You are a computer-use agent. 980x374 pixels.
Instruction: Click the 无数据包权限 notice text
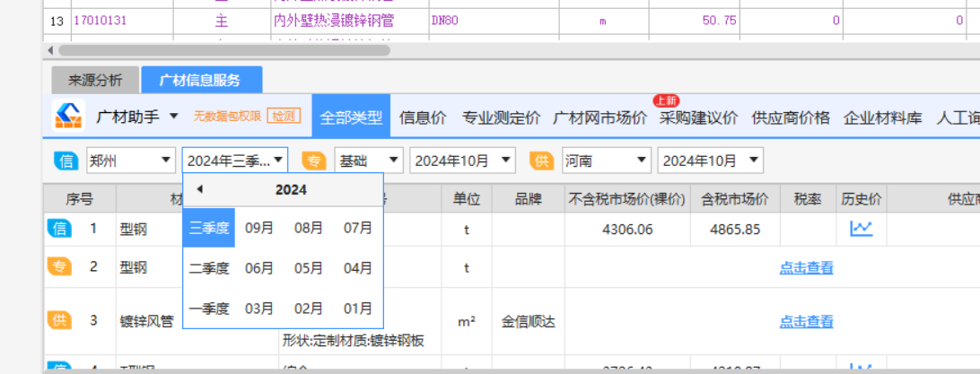coord(226,116)
